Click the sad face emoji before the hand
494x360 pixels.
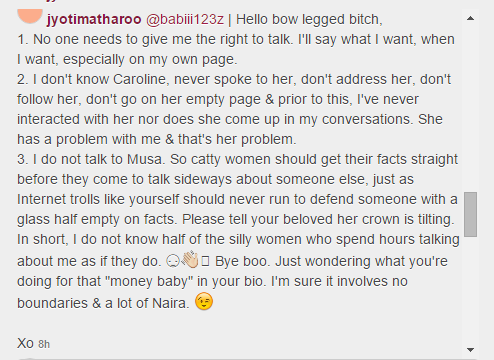[172, 261]
